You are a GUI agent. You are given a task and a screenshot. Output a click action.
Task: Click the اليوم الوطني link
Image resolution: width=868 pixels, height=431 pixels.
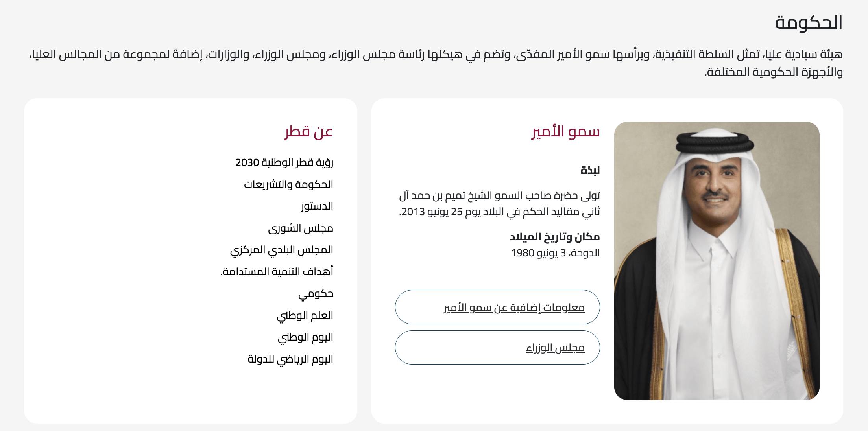pyautogui.click(x=305, y=337)
